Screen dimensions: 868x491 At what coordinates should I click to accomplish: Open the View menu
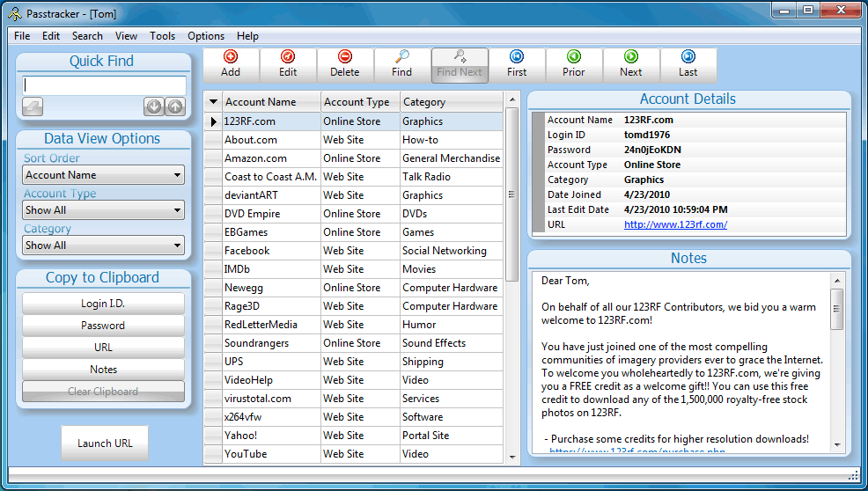(126, 36)
